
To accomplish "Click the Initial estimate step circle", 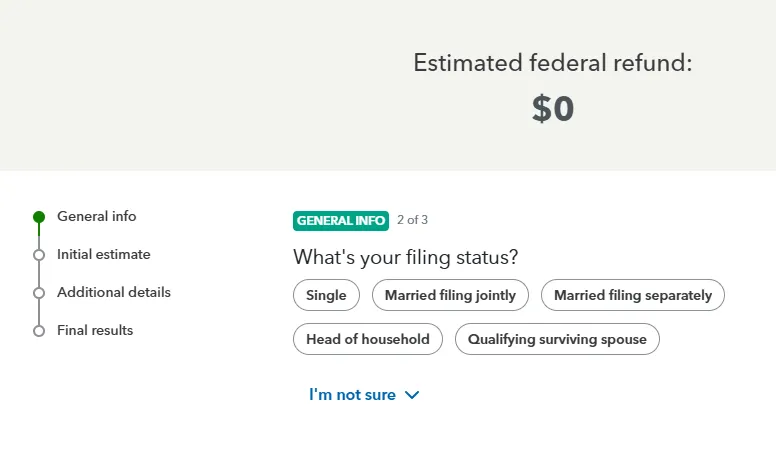I will tap(39, 255).
